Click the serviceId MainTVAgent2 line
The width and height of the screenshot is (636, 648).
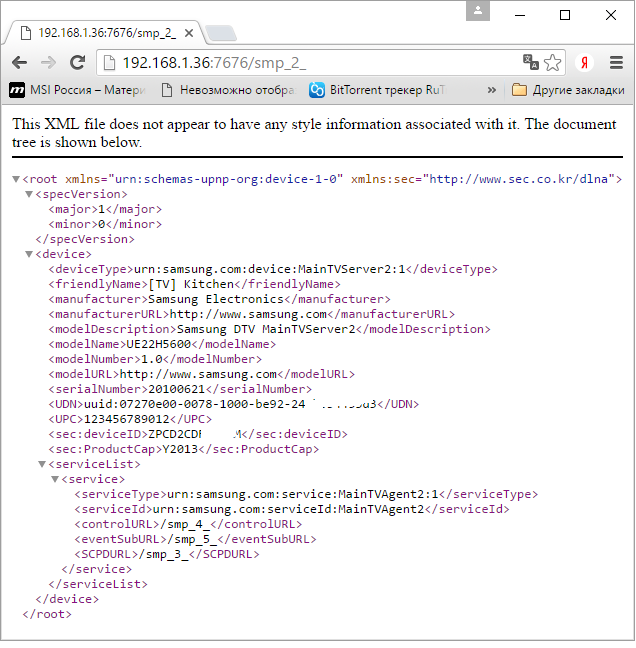tap(292, 509)
